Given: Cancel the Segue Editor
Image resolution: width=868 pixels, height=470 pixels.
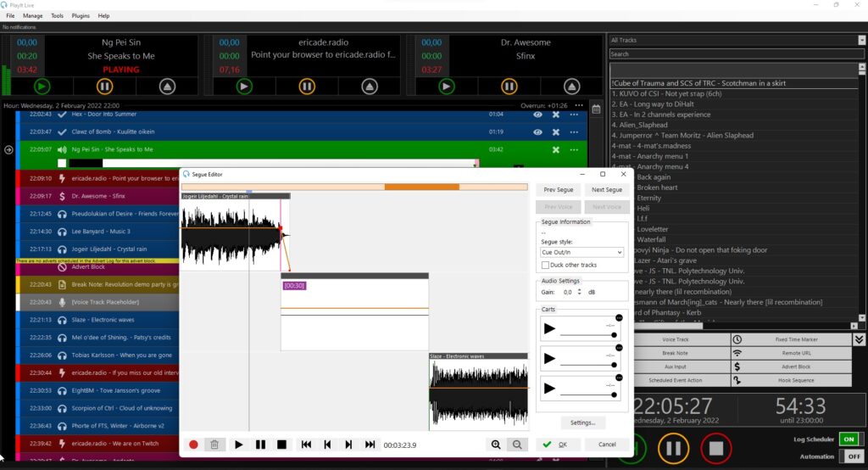Looking at the screenshot, I should click(607, 445).
